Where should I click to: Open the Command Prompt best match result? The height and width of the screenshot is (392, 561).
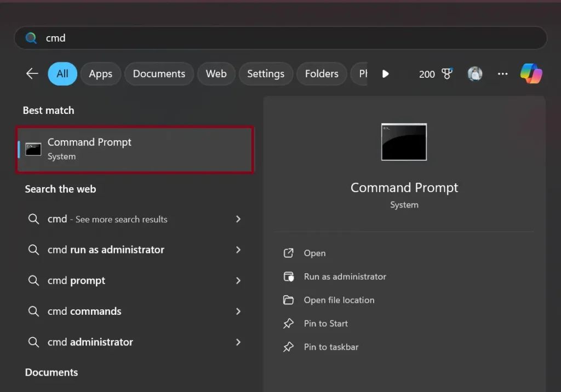coord(135,149)
